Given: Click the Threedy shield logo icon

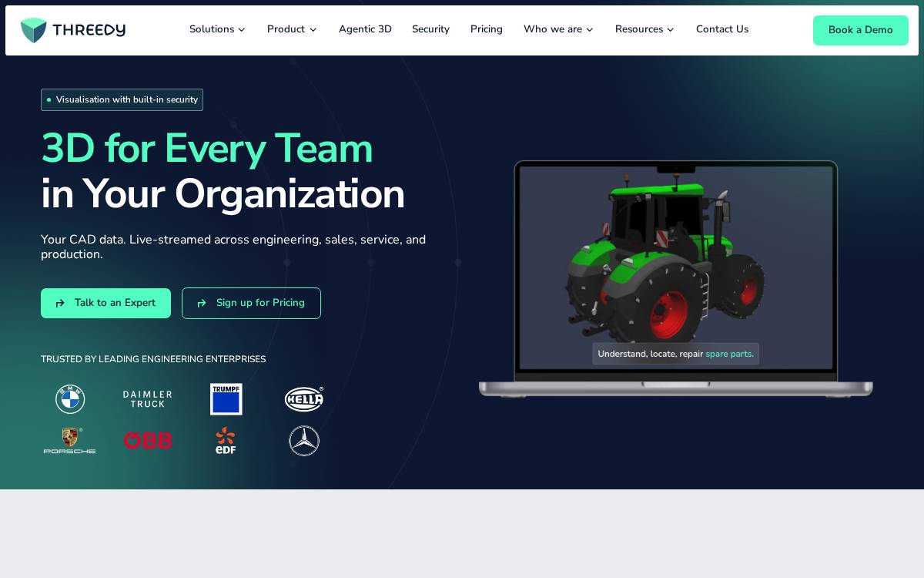Looking at the screenshot, I should point(34,30).
